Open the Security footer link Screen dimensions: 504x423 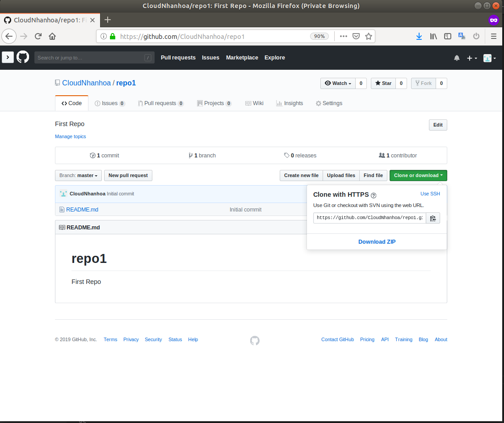(153, 339)
